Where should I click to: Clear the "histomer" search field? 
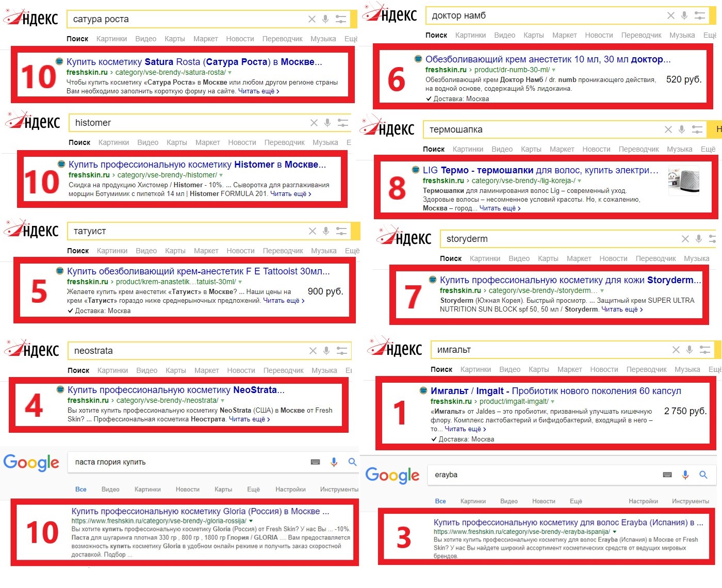(x=314, y=123)
